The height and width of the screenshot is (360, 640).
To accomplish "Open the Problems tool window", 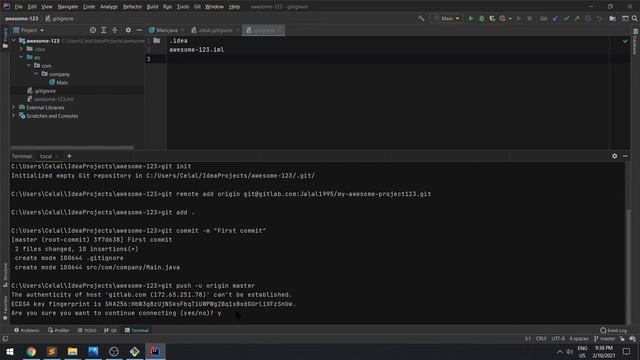I will [x=27, y=330].
